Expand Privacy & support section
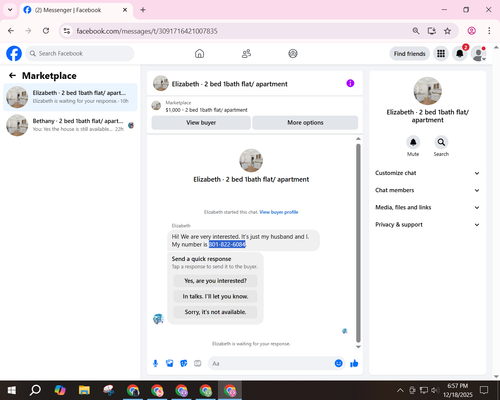500x400 pixels. (x=427, y=225)
